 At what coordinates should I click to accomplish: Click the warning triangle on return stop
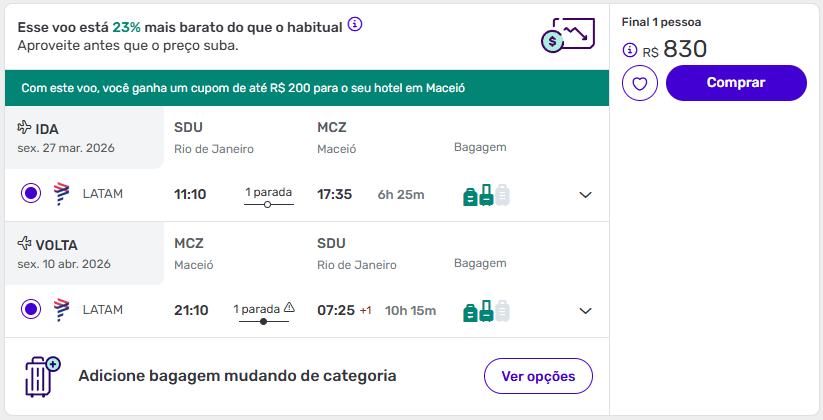click(x=290, y=307)
